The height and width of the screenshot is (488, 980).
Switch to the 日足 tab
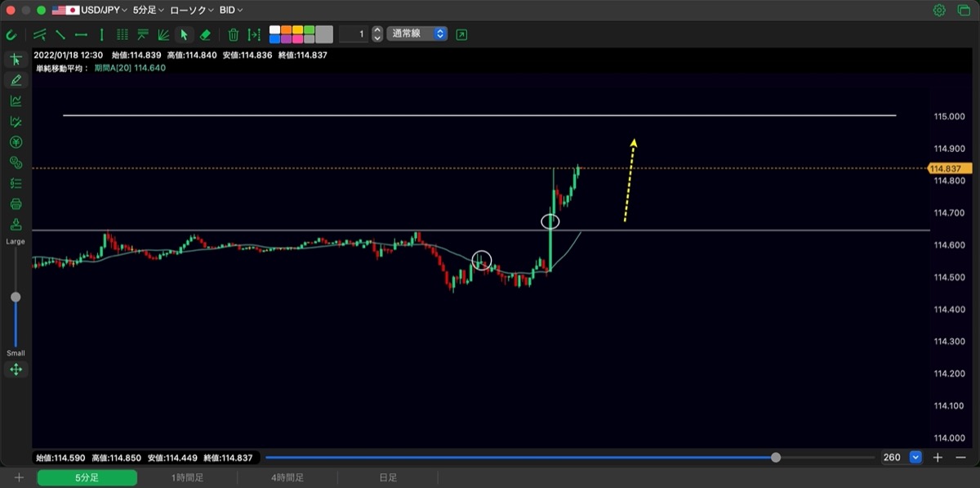pyautogui.click(x=388, y=477)
